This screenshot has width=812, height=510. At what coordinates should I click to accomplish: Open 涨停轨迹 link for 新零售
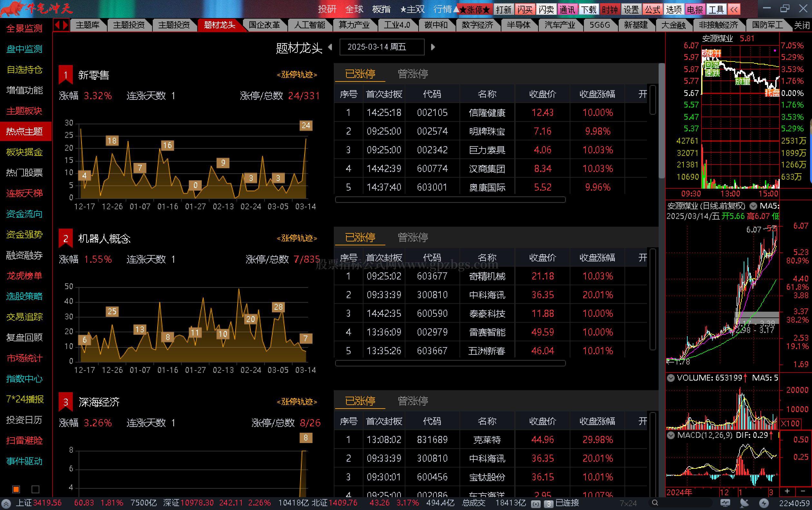pyautogui.click(x=297, y=74)
